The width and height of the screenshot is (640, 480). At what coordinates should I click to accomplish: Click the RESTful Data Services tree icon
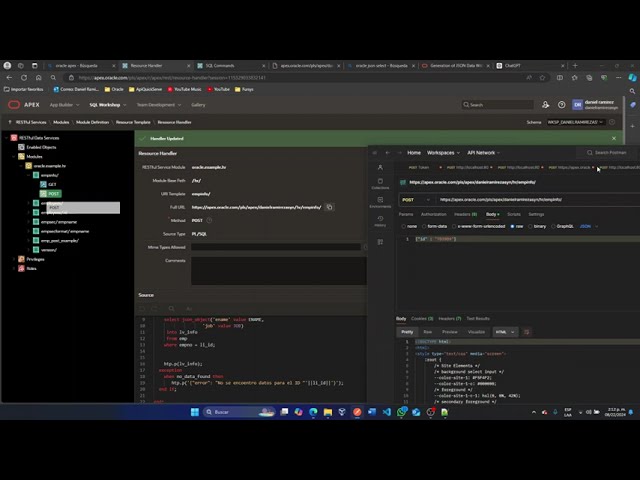[14, 138]
